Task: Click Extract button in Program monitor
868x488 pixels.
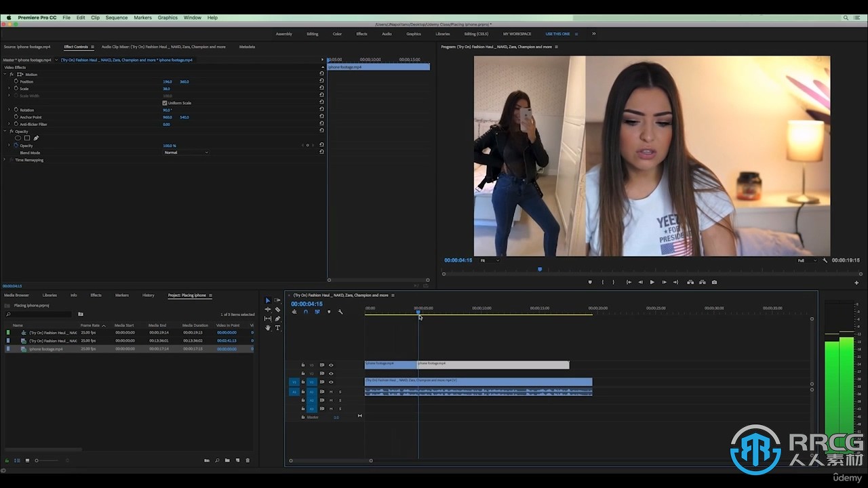Action: click(703, 282)
